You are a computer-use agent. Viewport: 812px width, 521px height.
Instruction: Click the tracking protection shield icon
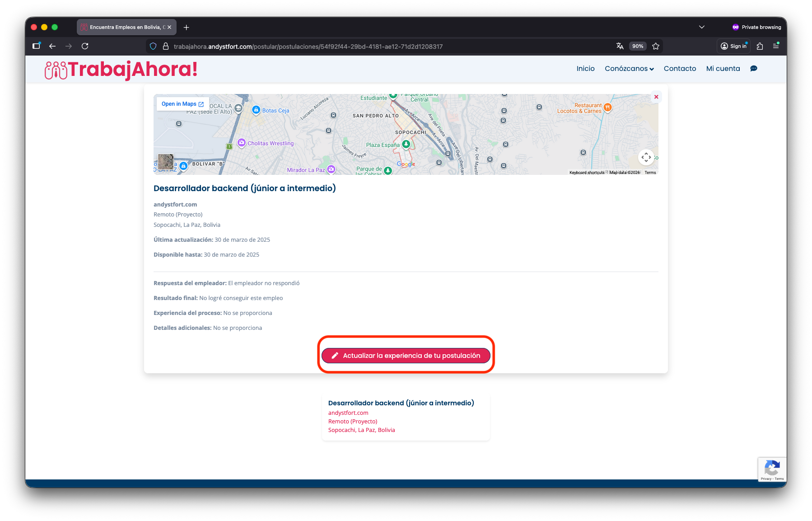coord(153,46)
